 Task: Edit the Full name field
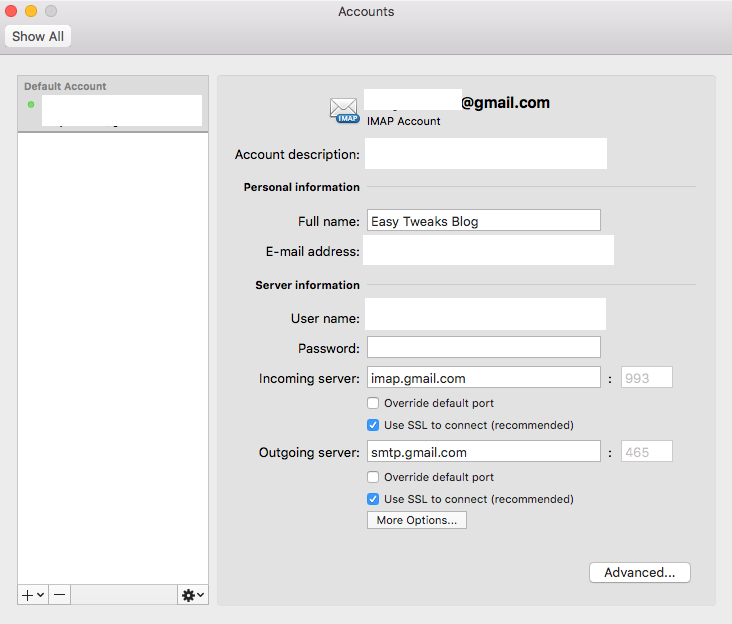[x=484, y=220]
